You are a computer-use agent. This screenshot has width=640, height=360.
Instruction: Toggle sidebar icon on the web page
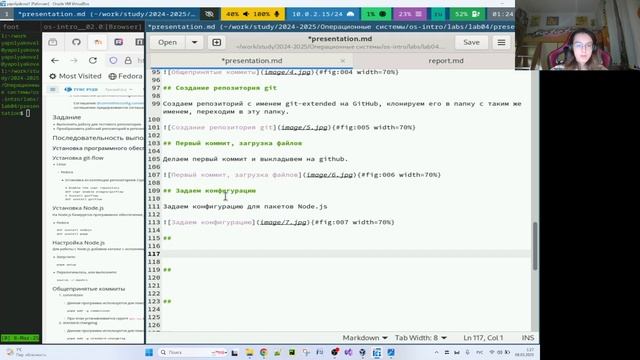click(x=53, y=89)
